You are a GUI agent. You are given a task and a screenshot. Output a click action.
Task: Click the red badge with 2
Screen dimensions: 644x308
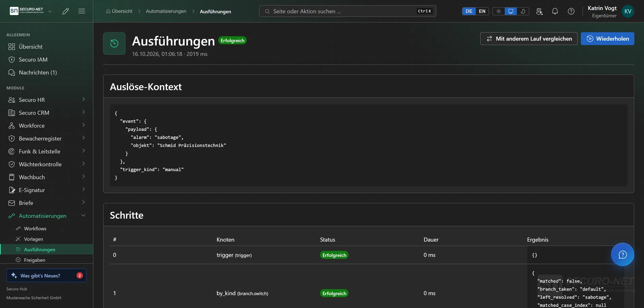[79, 275]
